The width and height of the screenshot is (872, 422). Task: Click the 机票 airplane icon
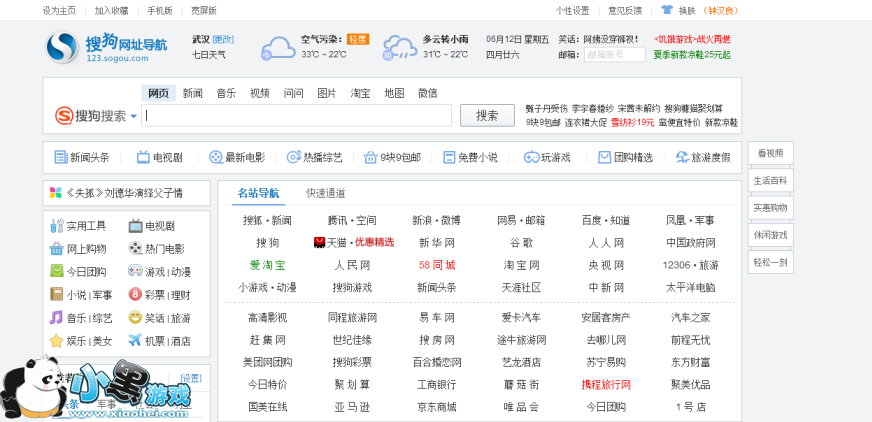[135, 340]
